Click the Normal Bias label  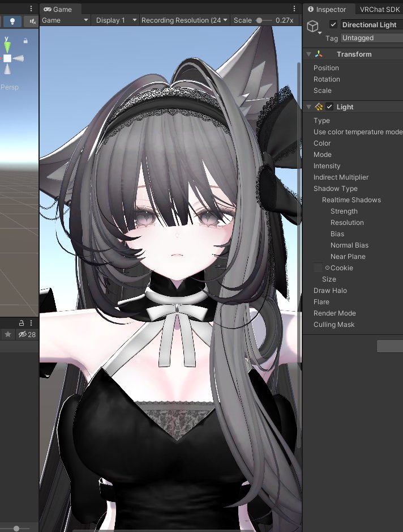click(x=349, y=245)
